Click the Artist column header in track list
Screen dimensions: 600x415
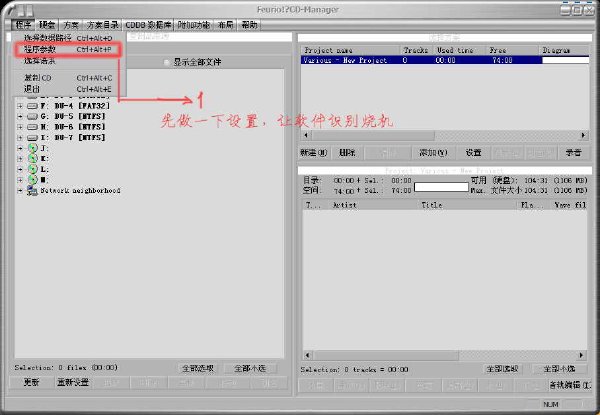[x=373, y=205]
